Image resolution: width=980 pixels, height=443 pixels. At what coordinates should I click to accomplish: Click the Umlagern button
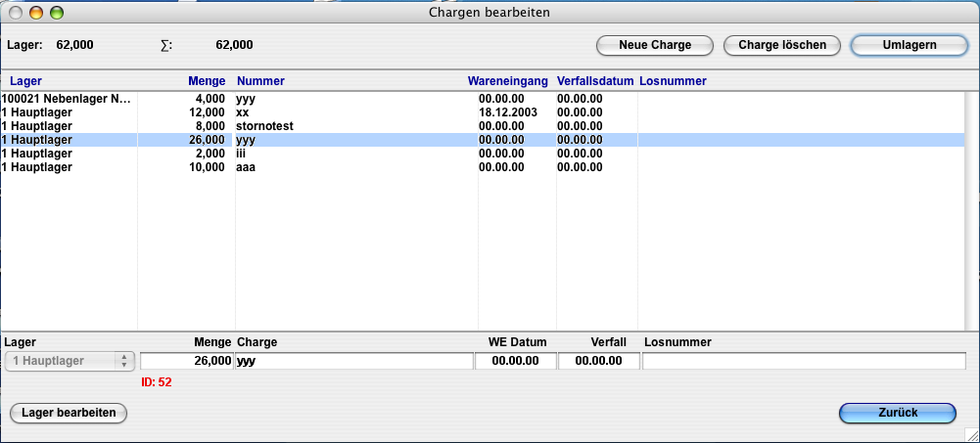click(910, 45)
